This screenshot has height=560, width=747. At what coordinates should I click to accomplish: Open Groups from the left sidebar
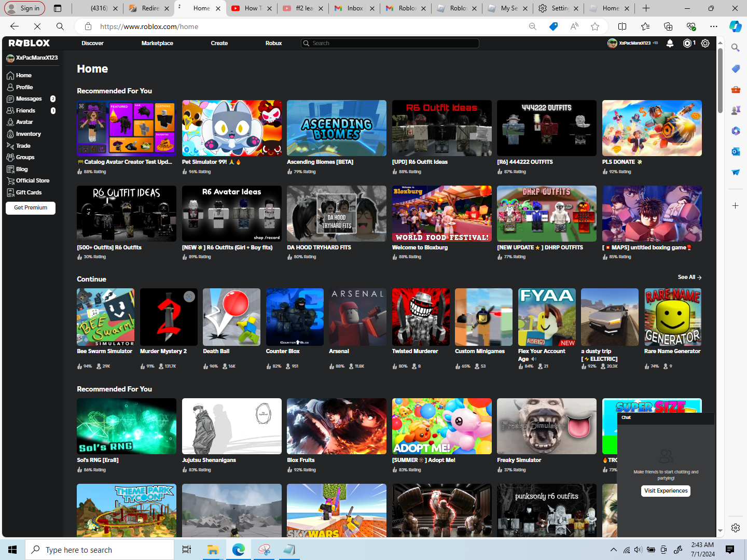[21, 157]
